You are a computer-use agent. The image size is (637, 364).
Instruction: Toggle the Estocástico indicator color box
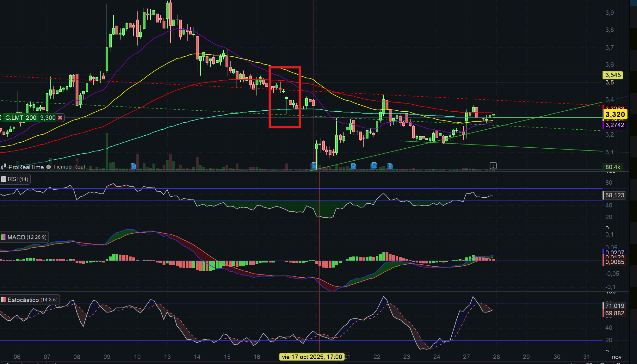[4, 300]
